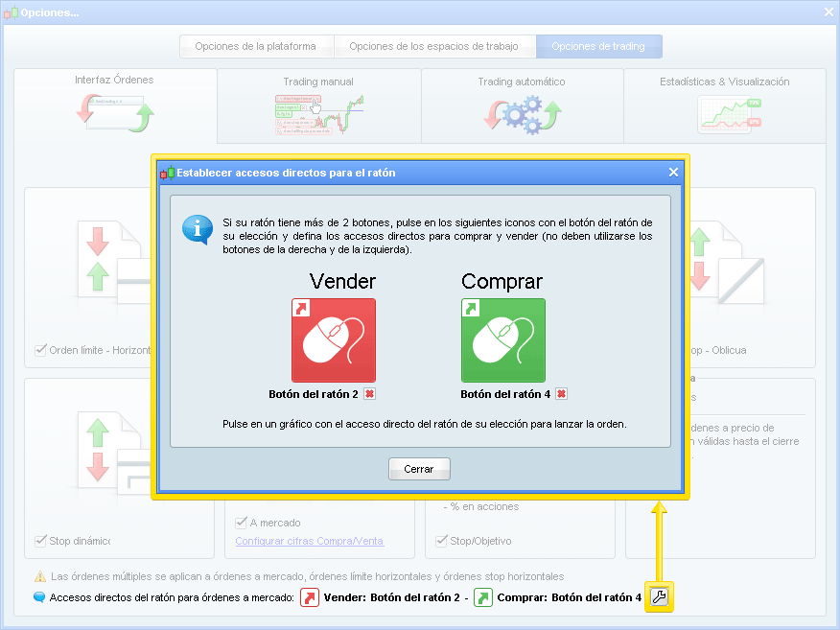Switch to Opciones de la plataforma tab

click(x=256, y=47)
